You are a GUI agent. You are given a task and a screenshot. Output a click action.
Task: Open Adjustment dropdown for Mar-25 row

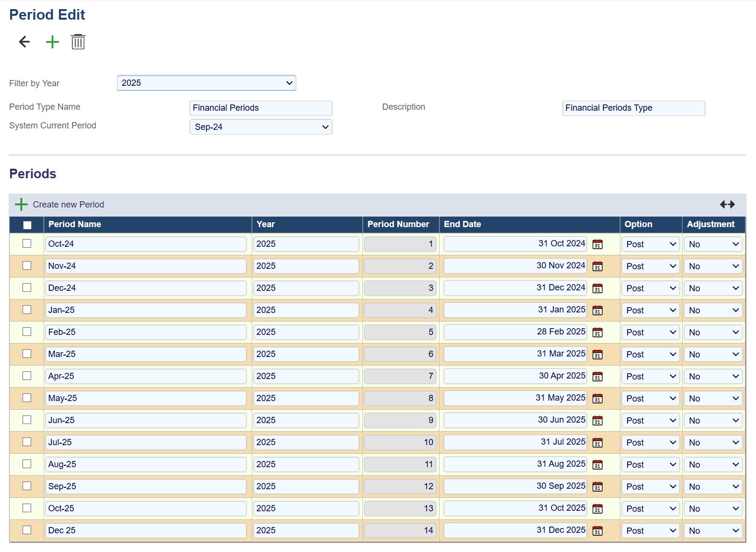[x=713, y=355]
